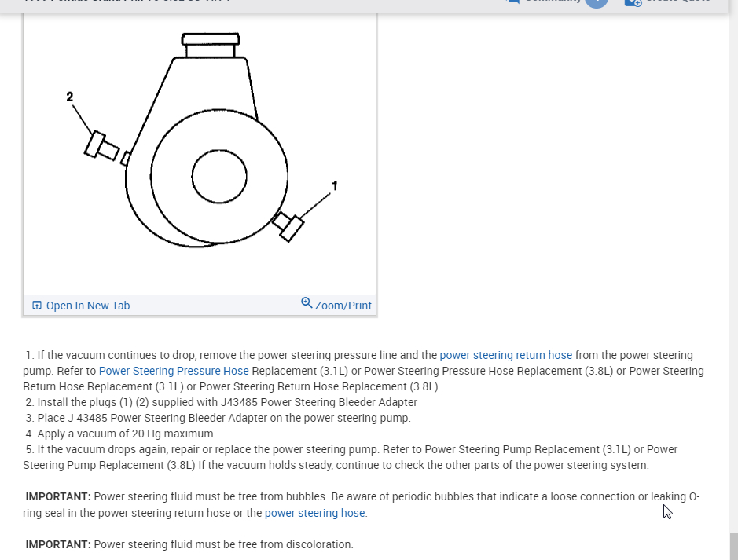
Task: Open Create Quote from the header
Action: pos(677,2)
